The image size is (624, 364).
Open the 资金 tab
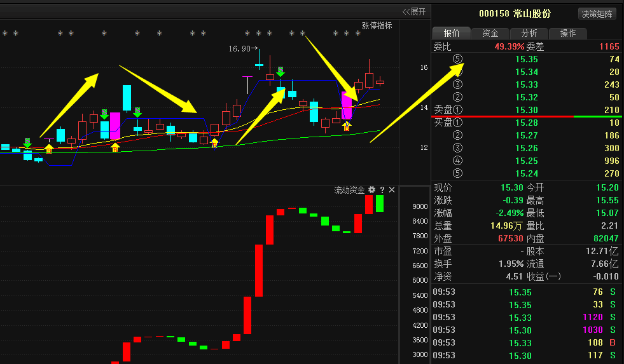(490, 33)
